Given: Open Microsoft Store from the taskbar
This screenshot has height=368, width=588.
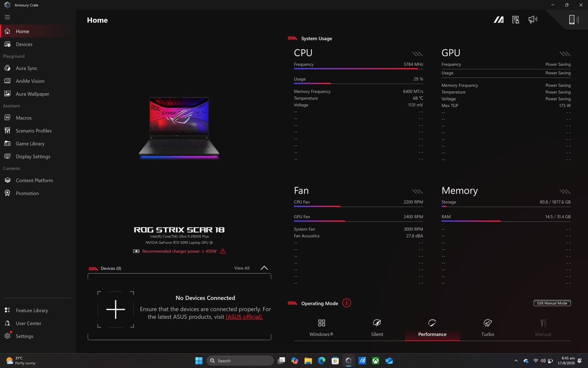Looking at the screenshot, I should click(x=335, y=361).
